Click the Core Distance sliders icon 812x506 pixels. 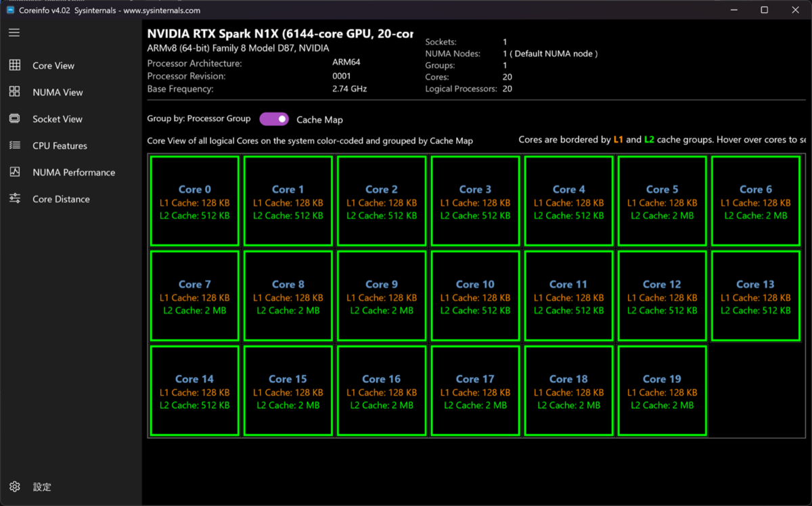[14, 198]
